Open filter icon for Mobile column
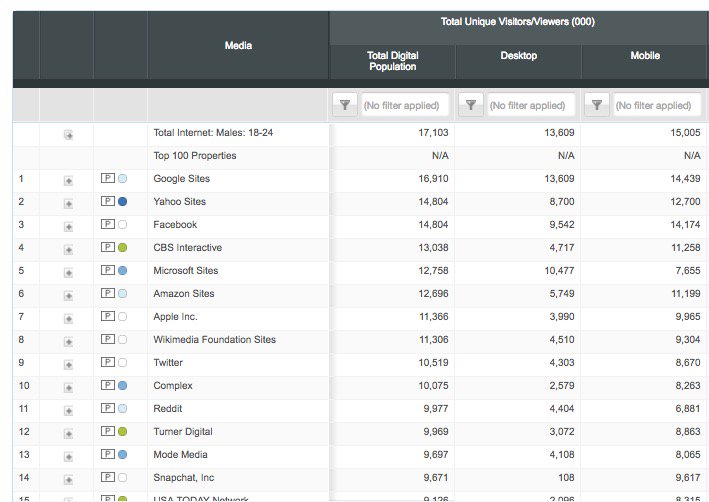This screenshot has height=502, width=709. coord(597,105)
